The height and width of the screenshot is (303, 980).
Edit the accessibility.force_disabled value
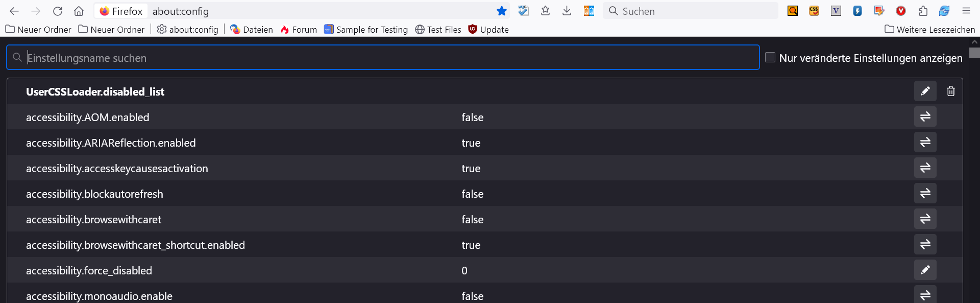click(925, 270)
